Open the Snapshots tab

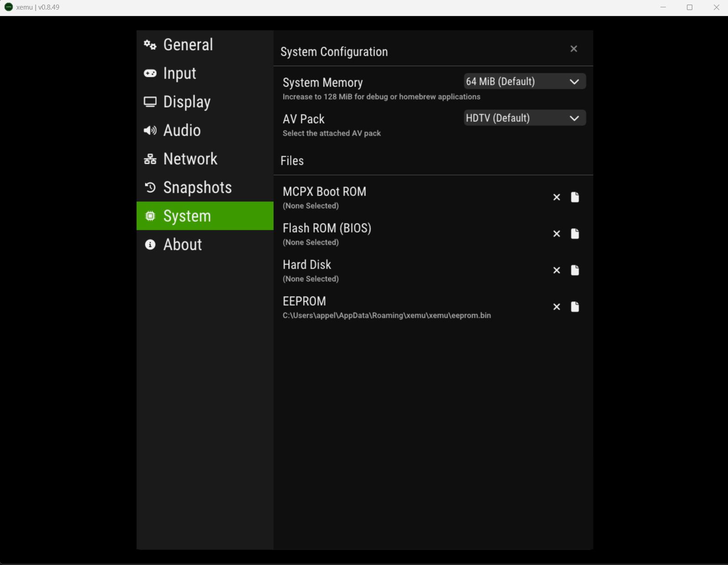[x=205, y=187]
